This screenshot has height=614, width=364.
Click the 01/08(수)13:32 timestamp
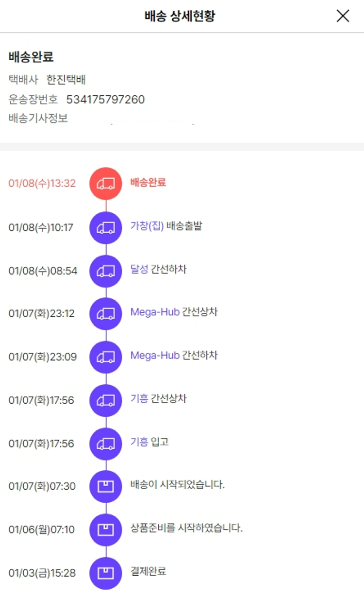42,184
